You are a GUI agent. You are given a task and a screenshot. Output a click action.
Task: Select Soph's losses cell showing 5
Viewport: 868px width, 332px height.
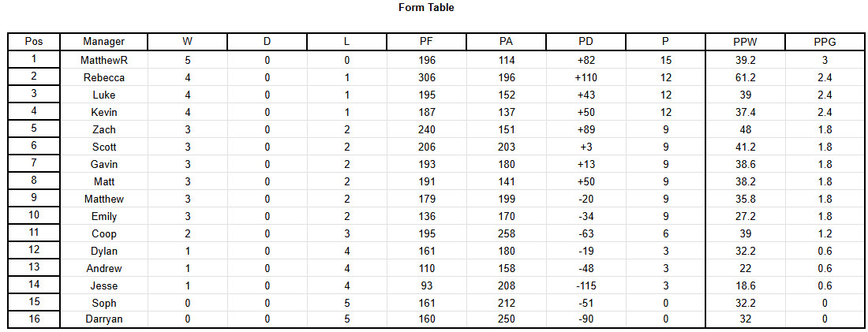coord(346,304)
